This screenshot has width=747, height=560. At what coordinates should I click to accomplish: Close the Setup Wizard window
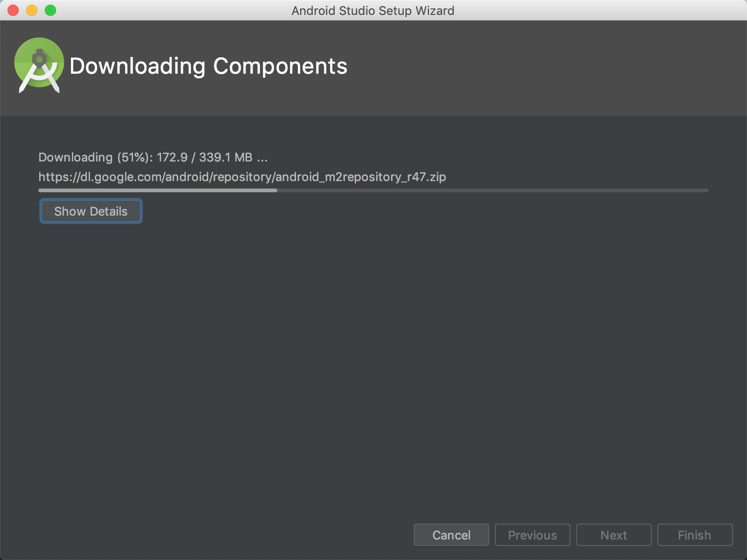tap(13, 10)
